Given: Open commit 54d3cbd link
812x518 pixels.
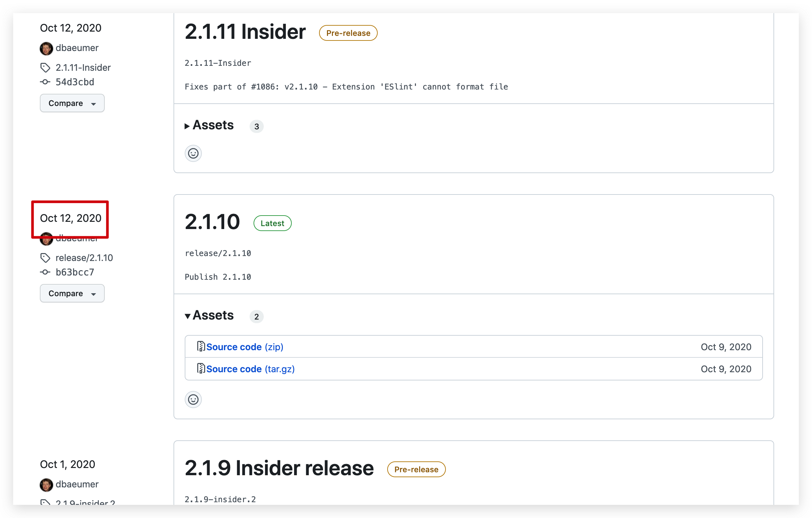Looking at the screenshot, I should pos(75,82).
